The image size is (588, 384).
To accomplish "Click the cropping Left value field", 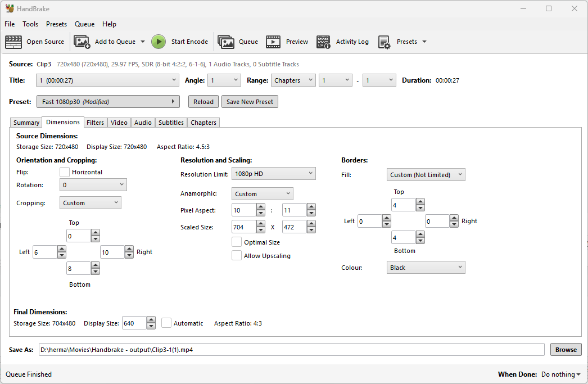I will [x=45, y=252].
